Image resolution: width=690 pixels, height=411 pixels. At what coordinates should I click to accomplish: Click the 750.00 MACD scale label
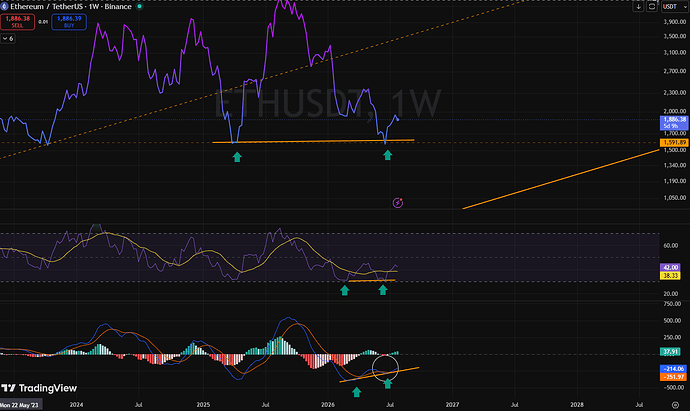point(672,304)
